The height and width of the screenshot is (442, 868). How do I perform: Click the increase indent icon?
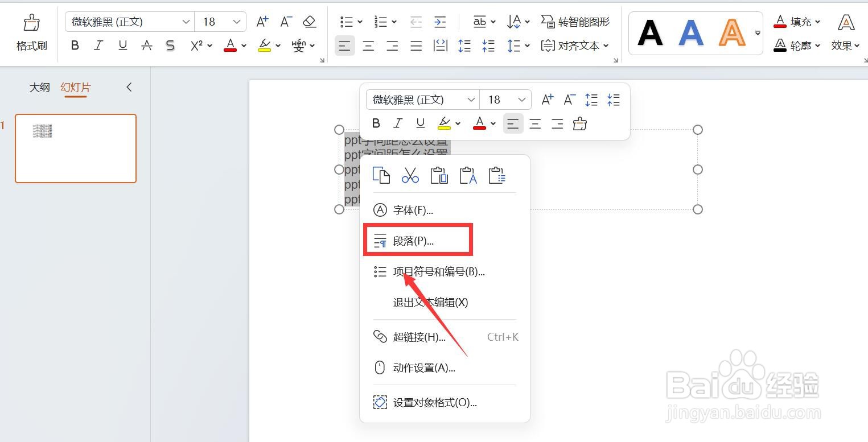click(x=440, y=22)
